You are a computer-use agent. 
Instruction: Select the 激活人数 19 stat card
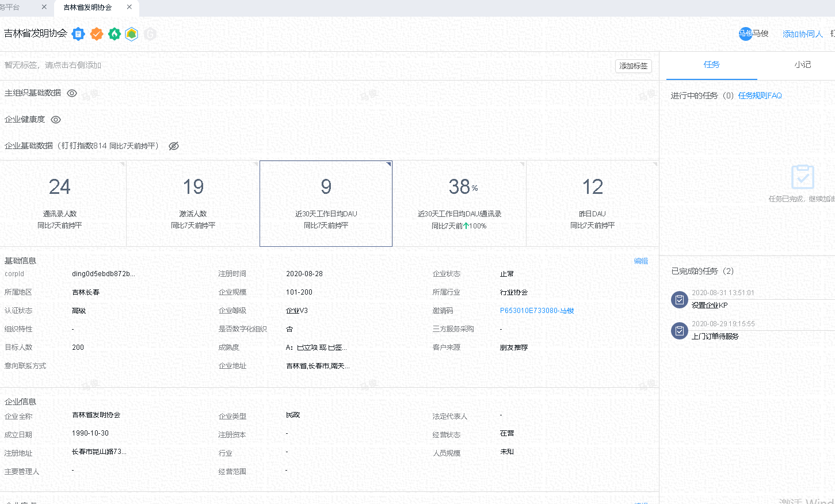coord(193,204)
